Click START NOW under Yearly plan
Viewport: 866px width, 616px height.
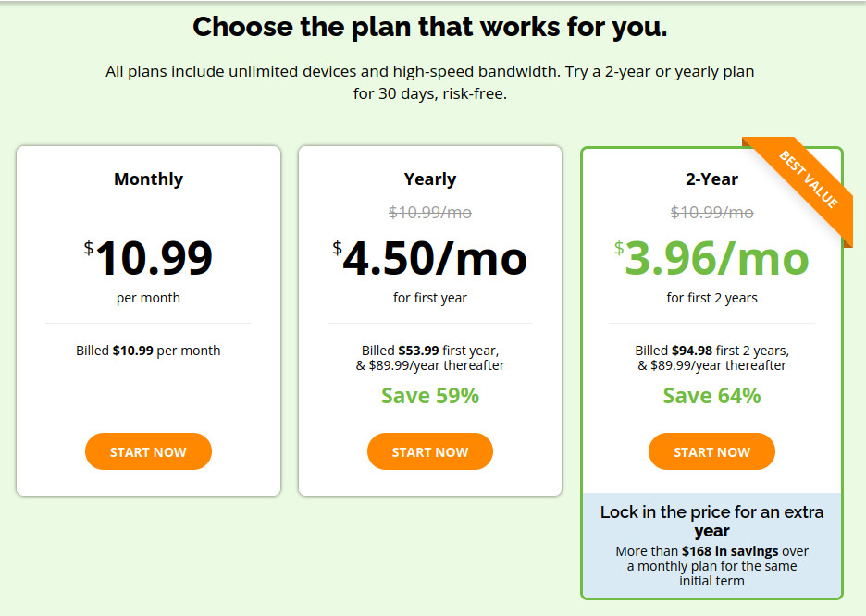(x=429, y=451)
